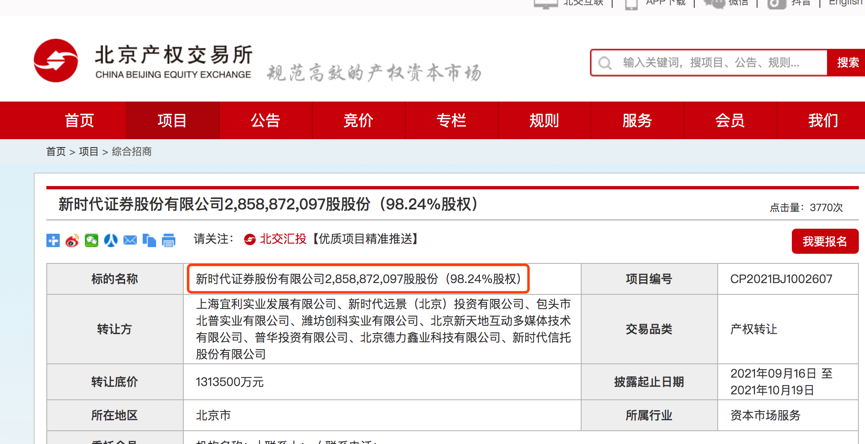Open the 北交汇投 link

283,239
